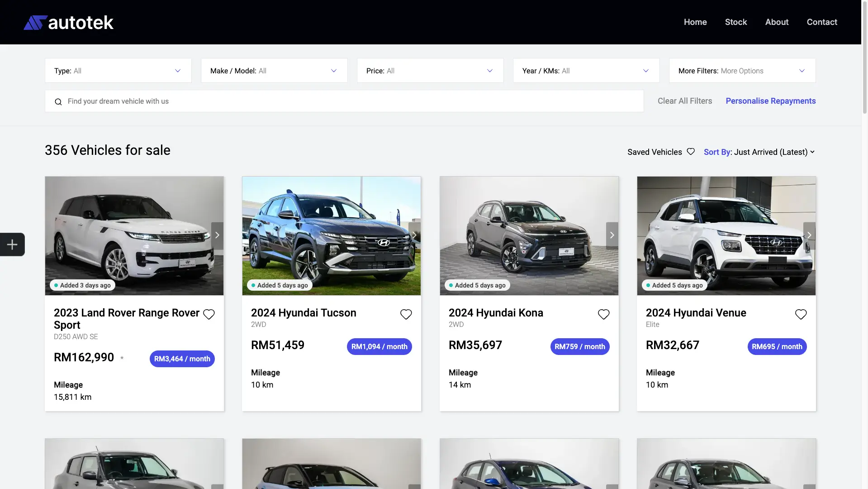Open the Price filter dropdown
868x489 pixels.
pos(430,71)
